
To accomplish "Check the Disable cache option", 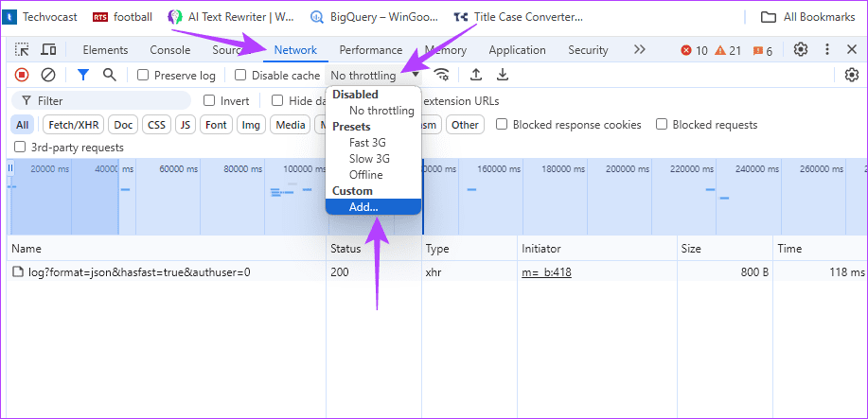I will pos(241,76).
